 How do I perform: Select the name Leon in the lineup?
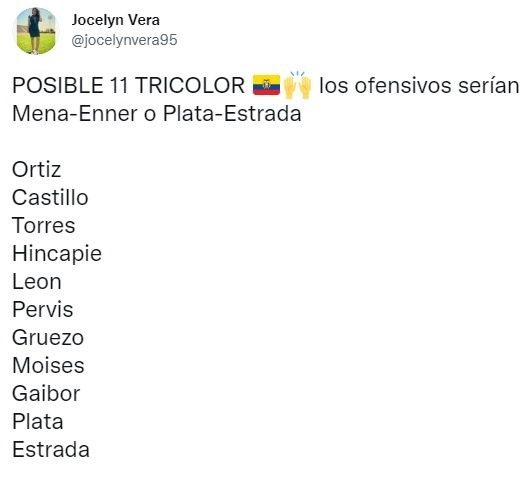[x=37, y=282]
